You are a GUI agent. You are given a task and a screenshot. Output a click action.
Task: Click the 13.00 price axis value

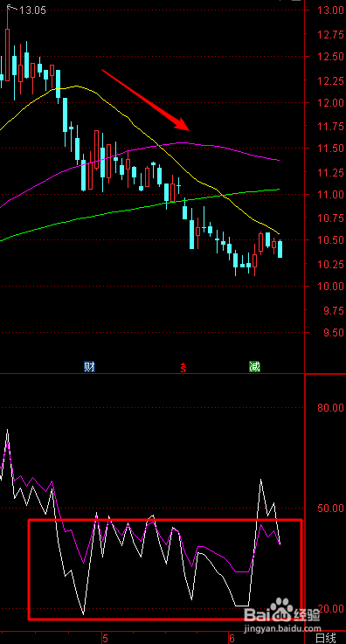coord(330,10)
